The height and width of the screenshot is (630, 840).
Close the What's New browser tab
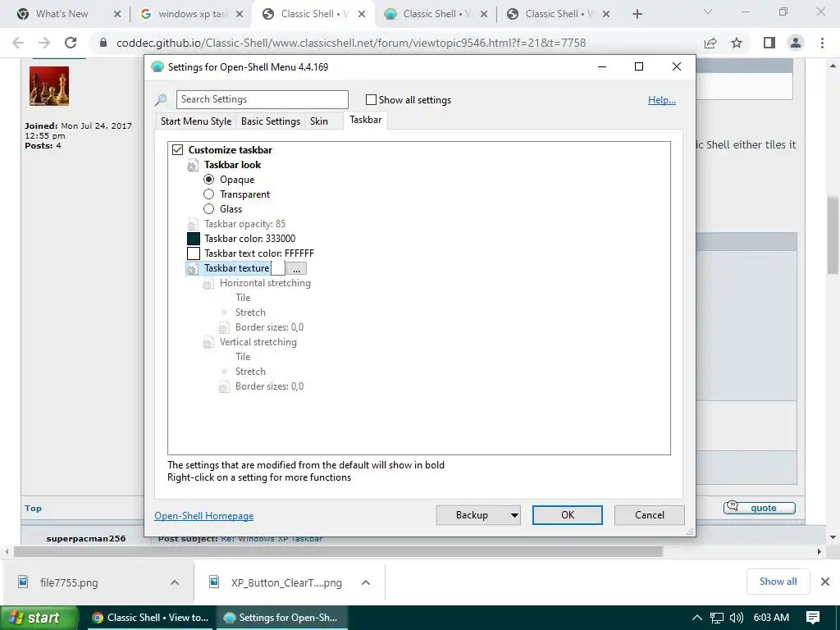click(x=117, y=14)
